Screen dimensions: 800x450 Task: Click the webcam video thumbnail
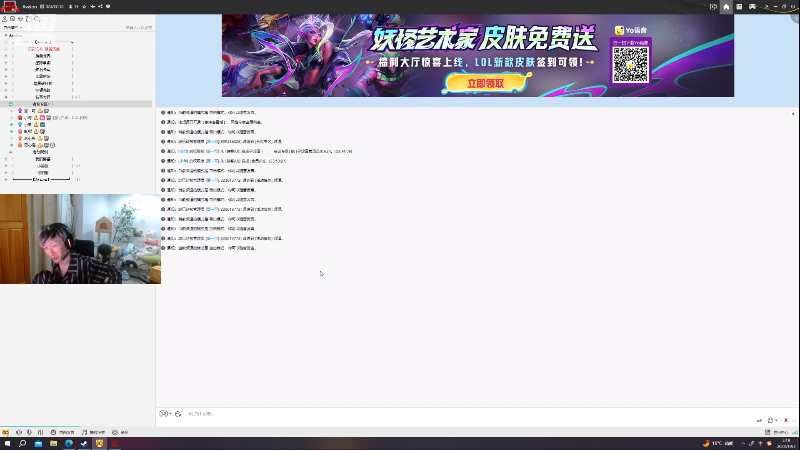[x=80, y=239]
